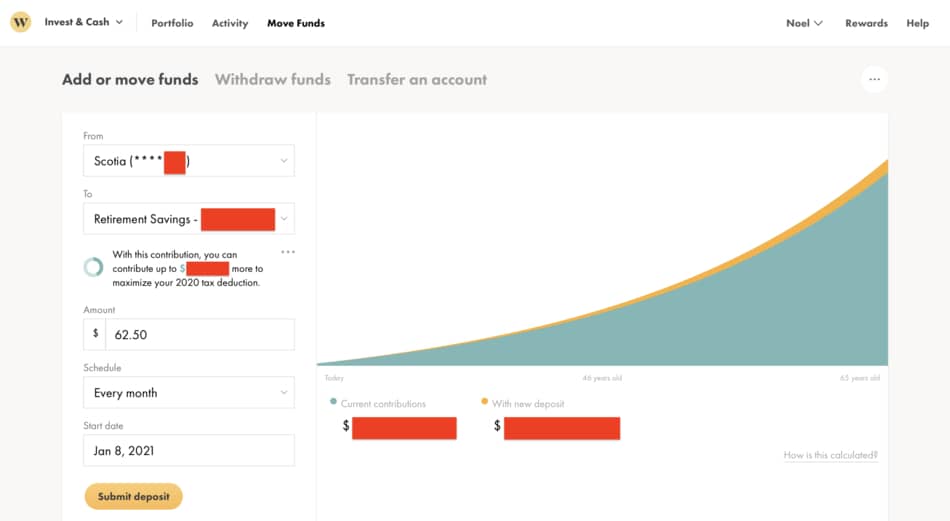Open the From account Scotia dropdown
Image resolution: width=950 pixels, height=521 pixels.
click(x=189, y=161)
